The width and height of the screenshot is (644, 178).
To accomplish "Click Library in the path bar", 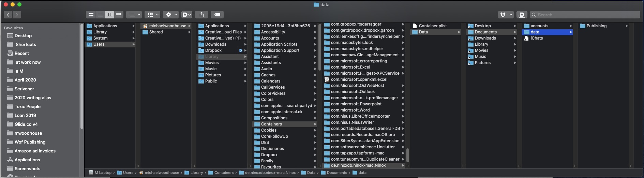I will (194, 173).
